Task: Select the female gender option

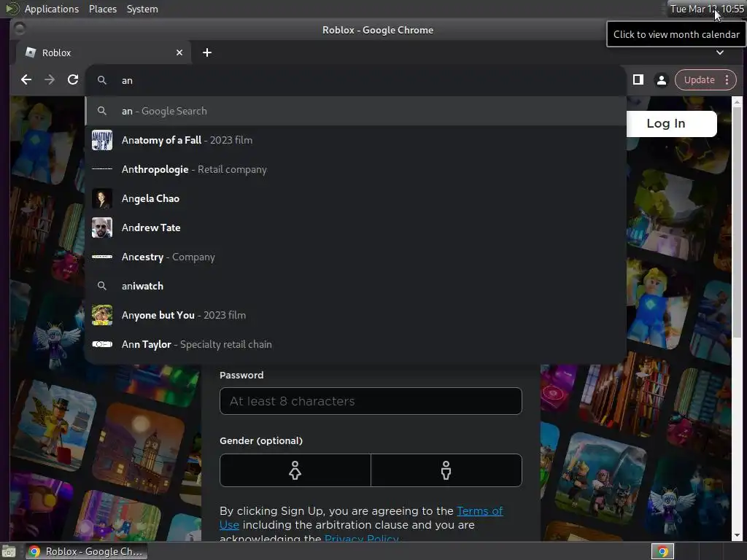Action: 295,470
